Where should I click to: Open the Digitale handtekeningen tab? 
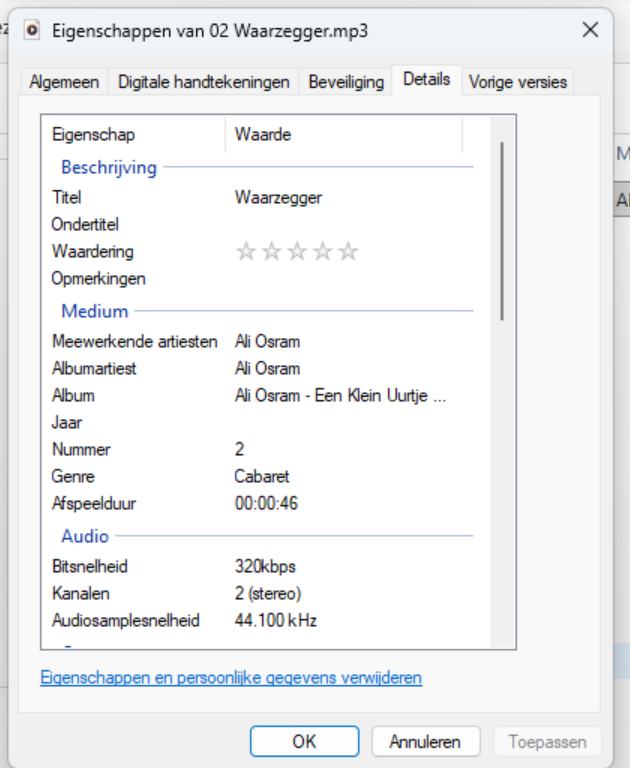(x=204, y=82)
